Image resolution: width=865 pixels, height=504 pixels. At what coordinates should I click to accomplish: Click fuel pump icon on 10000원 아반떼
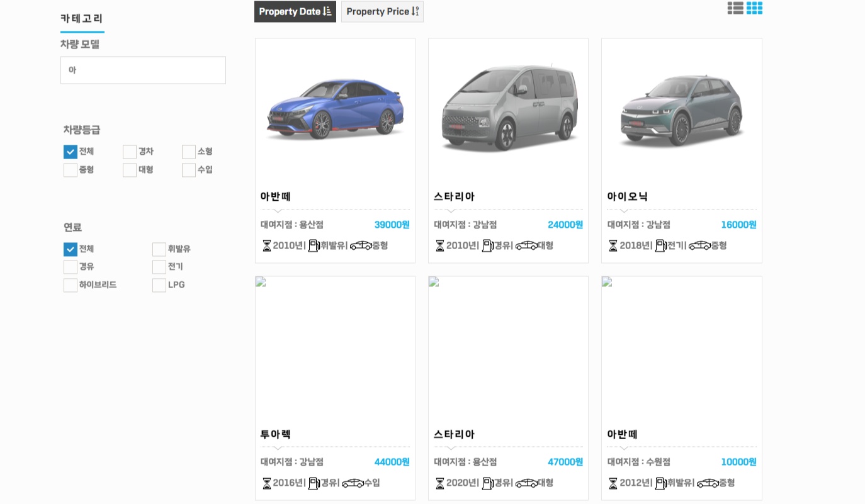click(x=661, y=483)
